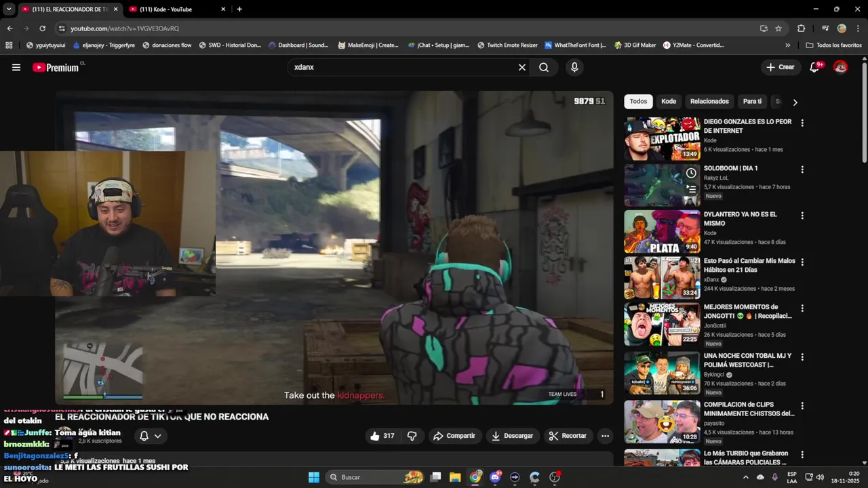Open the SOLOBOOM DIA 1 thumbnail
Screen dimensions: 868x488
click(662, 185)
